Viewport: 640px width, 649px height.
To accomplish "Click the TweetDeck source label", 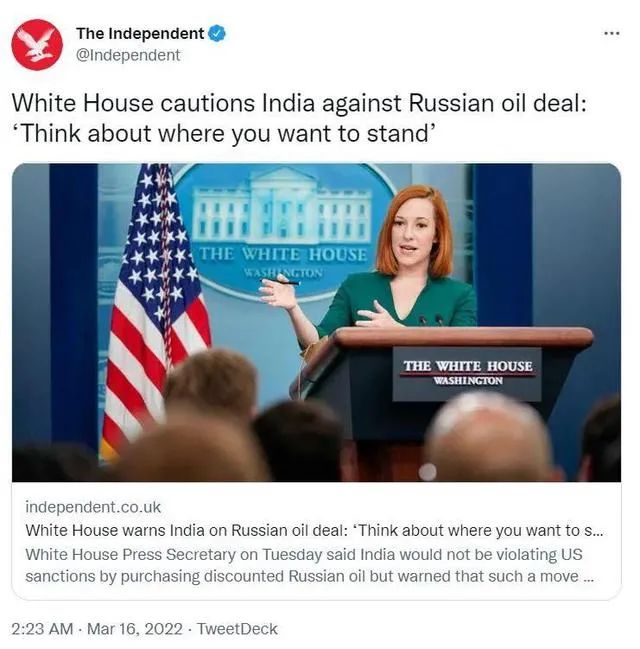I will point(237,629).
